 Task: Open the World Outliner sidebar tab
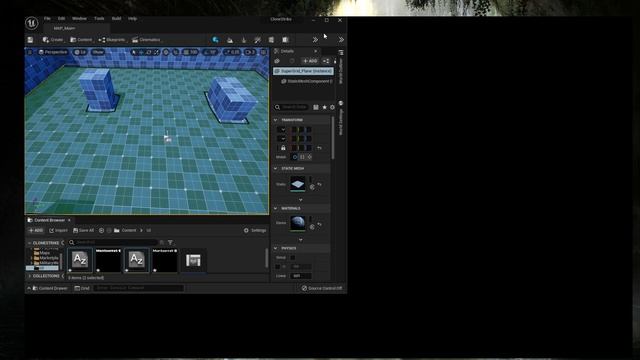coord(341,67)
